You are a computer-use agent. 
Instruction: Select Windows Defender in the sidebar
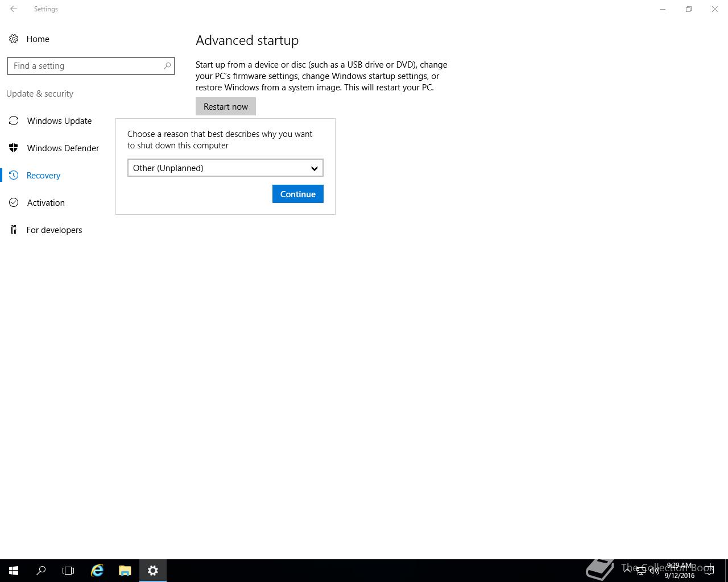point(63,148)
